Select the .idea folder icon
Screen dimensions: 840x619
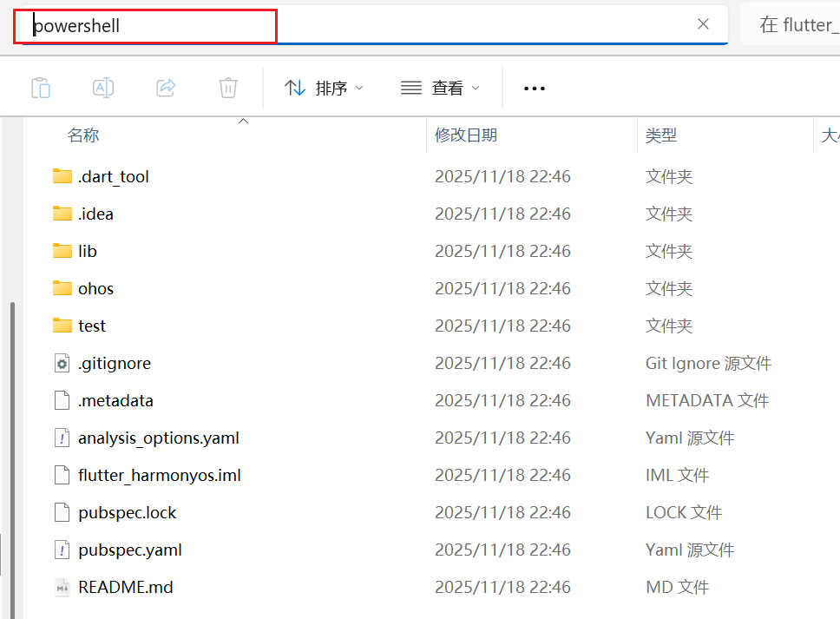click(x=62, y=214)
